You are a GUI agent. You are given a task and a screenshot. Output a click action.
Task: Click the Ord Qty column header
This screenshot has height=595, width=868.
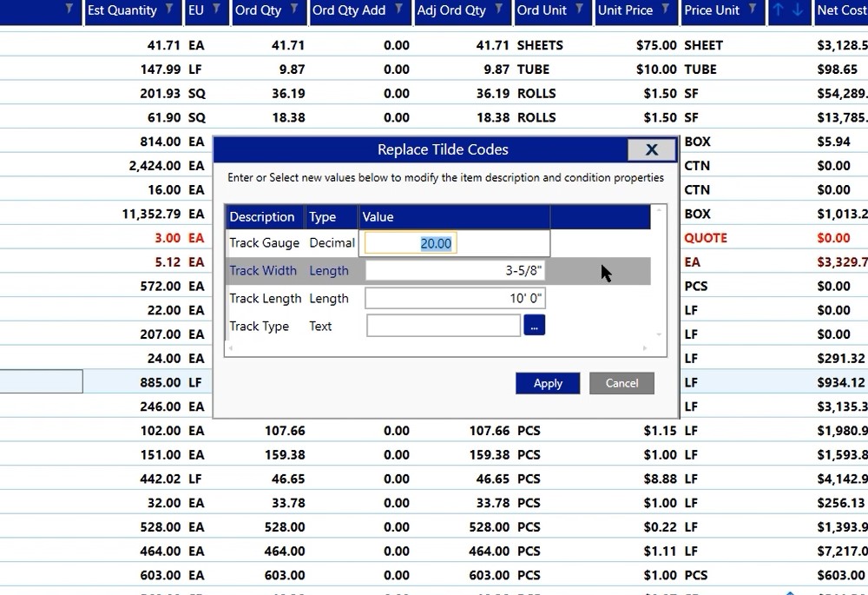pyautogui.click(x=258, y=11)
